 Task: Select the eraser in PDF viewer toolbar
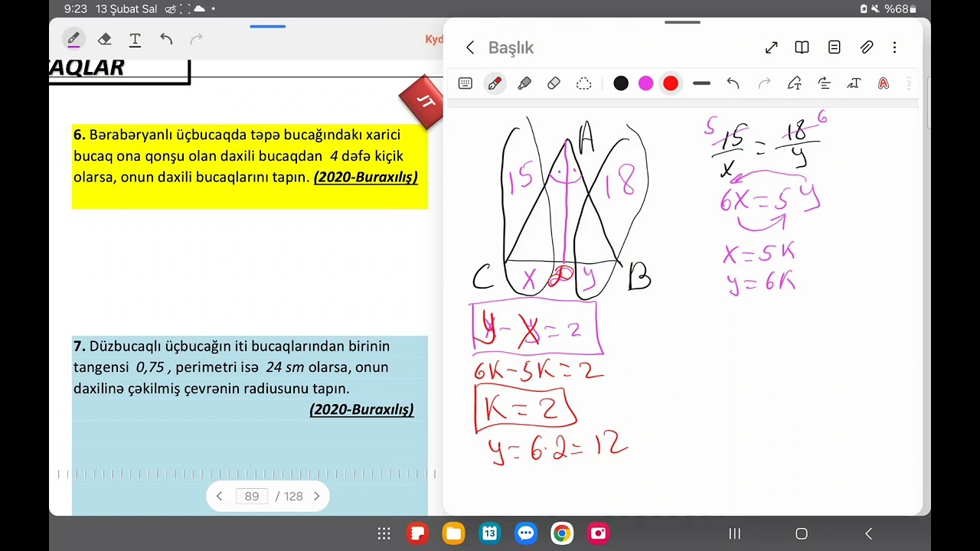104,39
